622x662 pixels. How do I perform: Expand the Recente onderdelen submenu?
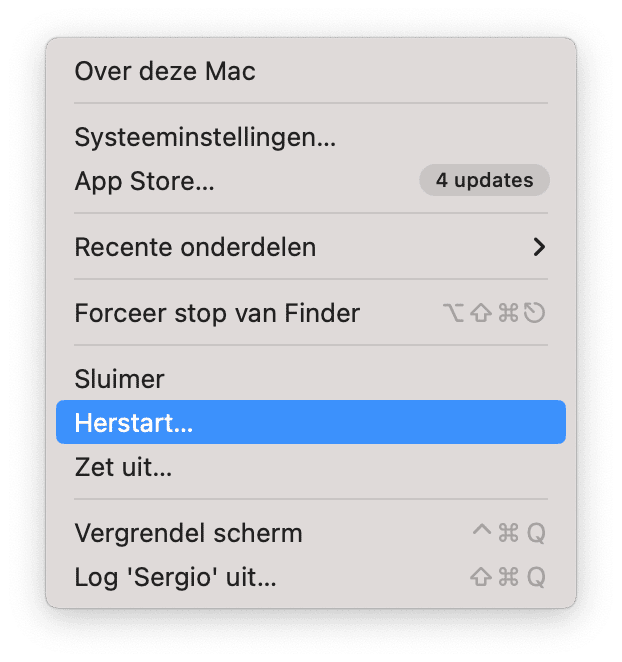tap(311, 247)
